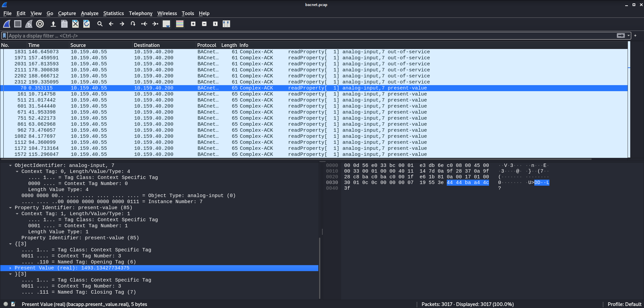Collapse the ObjectIdentifier analog-input tree node
The height and width of the screenshot is (308, 644).
pos(10,165)
